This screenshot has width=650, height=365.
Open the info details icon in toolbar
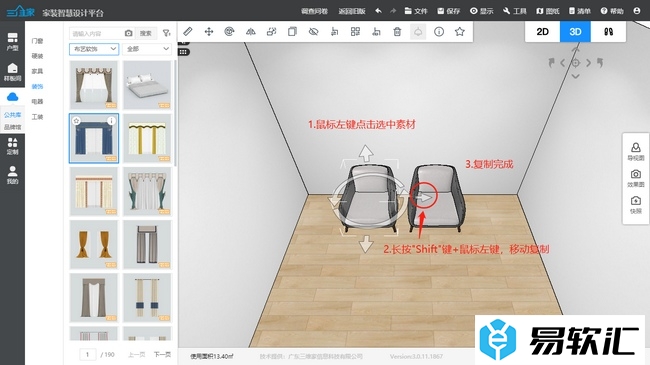pos(439,32)
